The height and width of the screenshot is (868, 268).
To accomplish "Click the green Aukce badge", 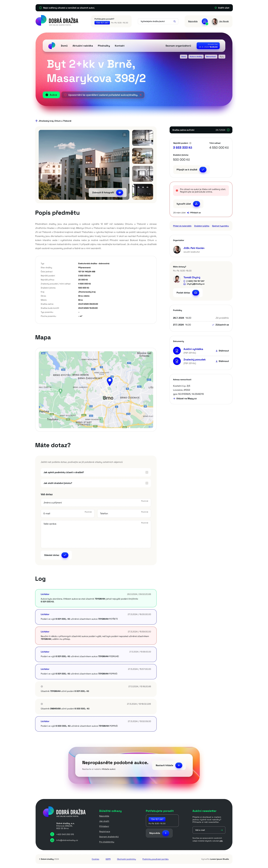I will tap(51, 95).
